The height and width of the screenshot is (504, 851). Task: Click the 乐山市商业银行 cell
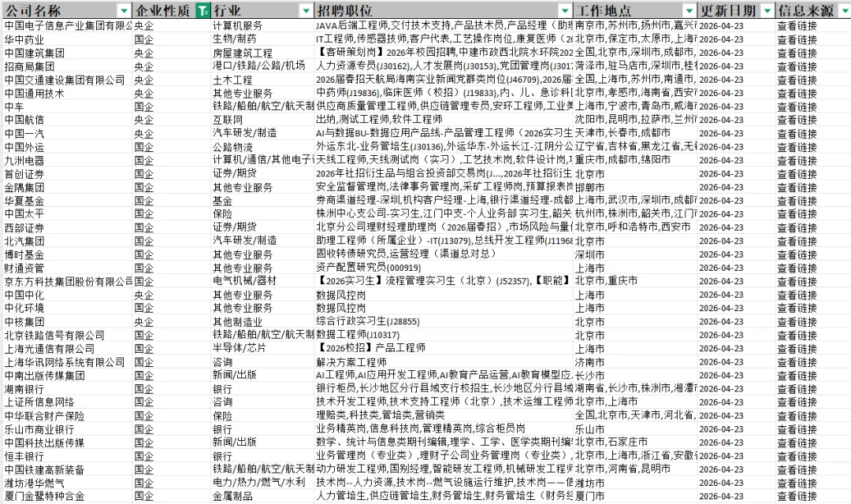pos(67,429)
